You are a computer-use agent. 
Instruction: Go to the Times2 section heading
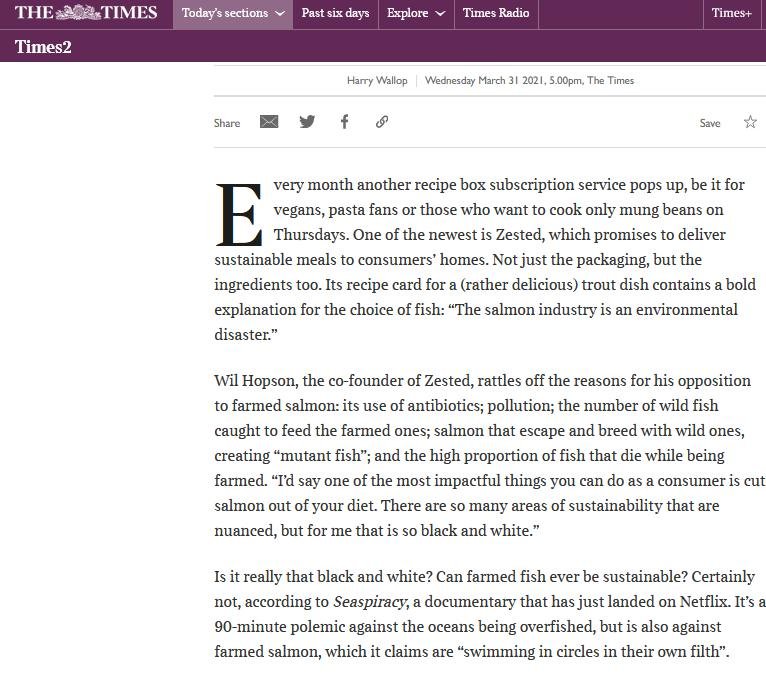coord(43,47)
